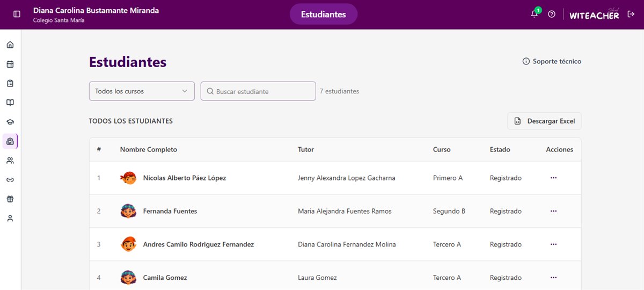The image size is (644, 290).
Task: Click Registrado status in Fernanda Fuentes's row
Action: coord(506,211)
